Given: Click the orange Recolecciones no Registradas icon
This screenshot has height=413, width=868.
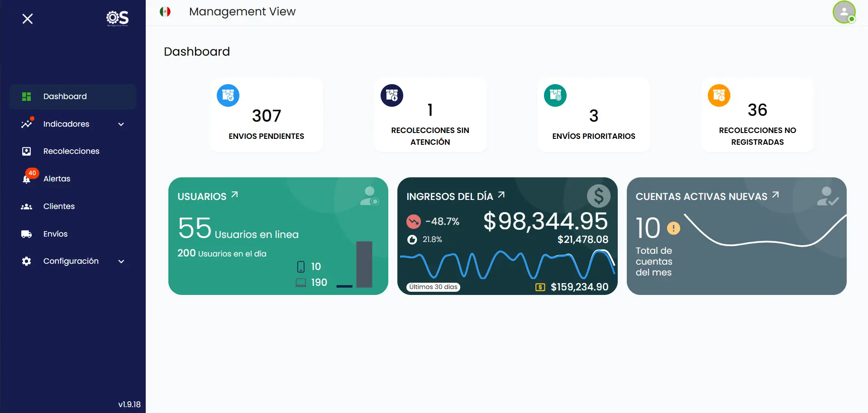Looking at the screenshot, I should pos(719,95).
